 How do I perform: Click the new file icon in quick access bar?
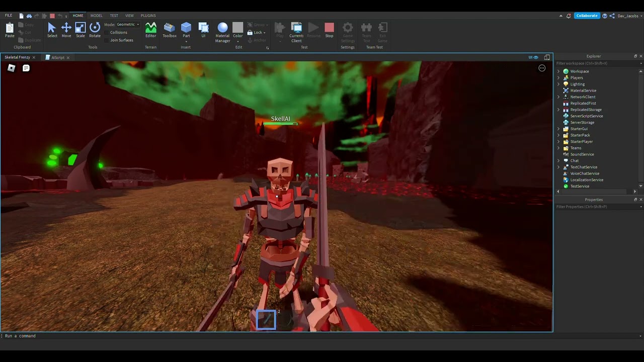(21, 16)
